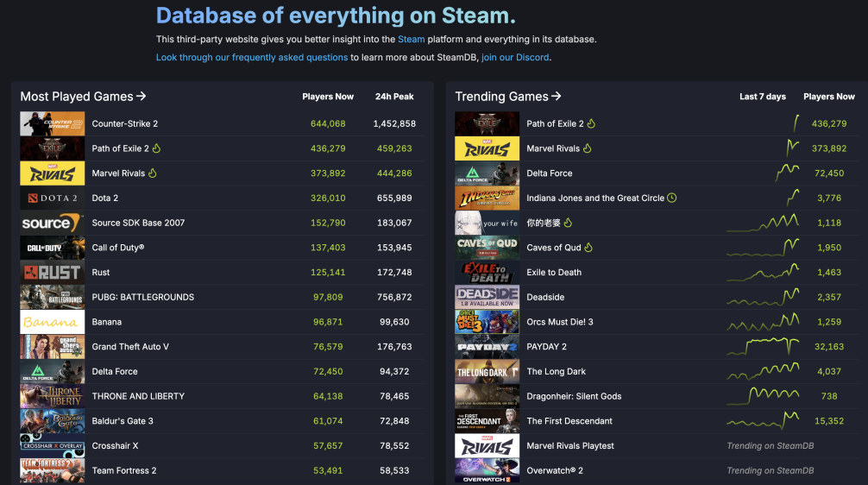Screen dimensions: 868x485
Task: Open the frequently asked questions link
Action: pos(252,57)
